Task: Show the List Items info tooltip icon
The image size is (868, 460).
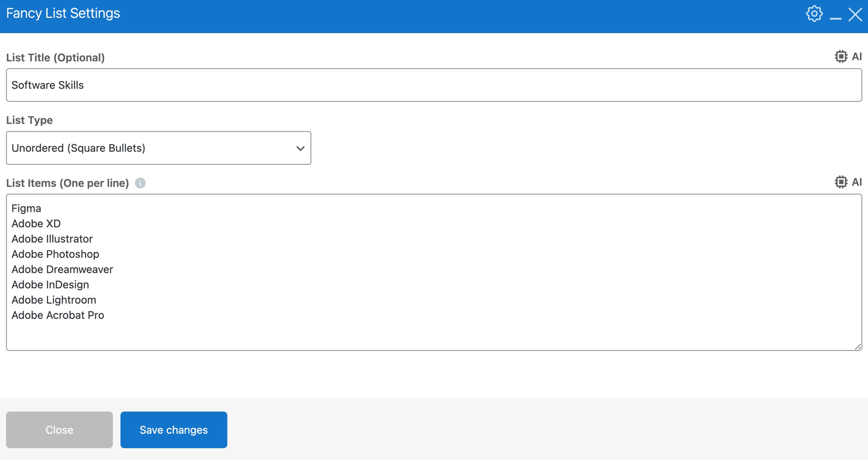Action: 141,183
